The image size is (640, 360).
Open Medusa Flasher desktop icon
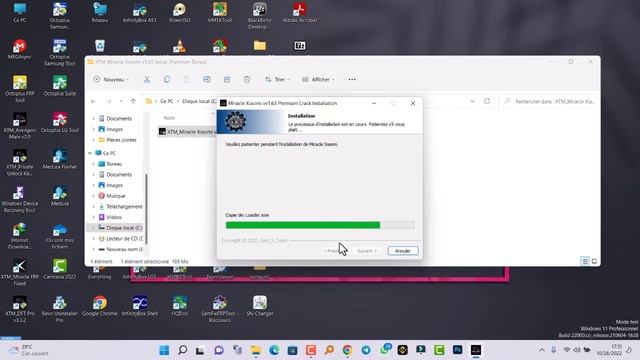60,159
